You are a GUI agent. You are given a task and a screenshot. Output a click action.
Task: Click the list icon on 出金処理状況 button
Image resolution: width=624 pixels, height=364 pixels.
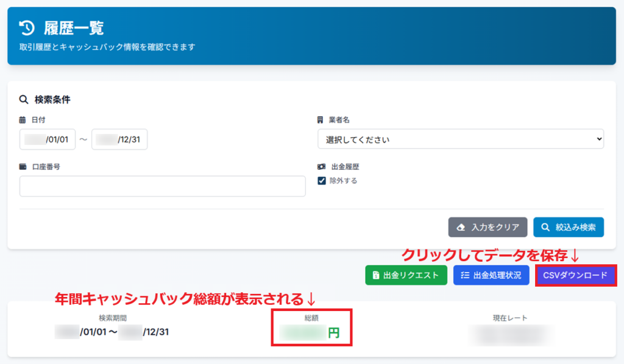coord(465,275)
